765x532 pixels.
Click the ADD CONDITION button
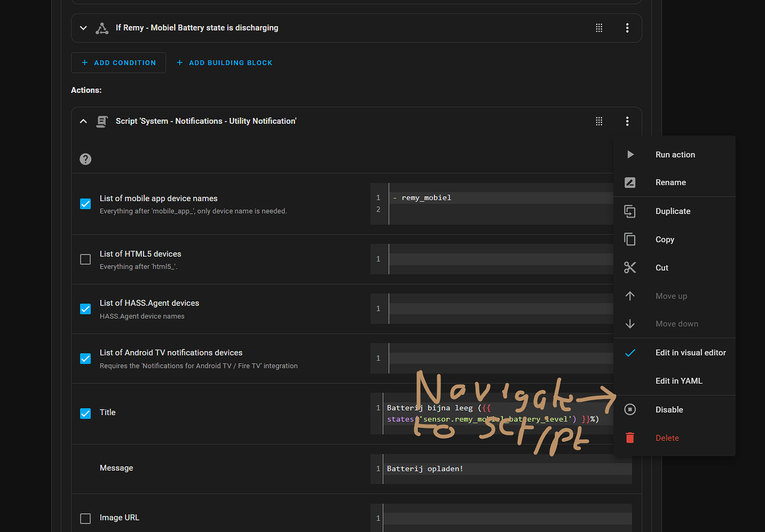pyautogui.click(x=118, y=63)
